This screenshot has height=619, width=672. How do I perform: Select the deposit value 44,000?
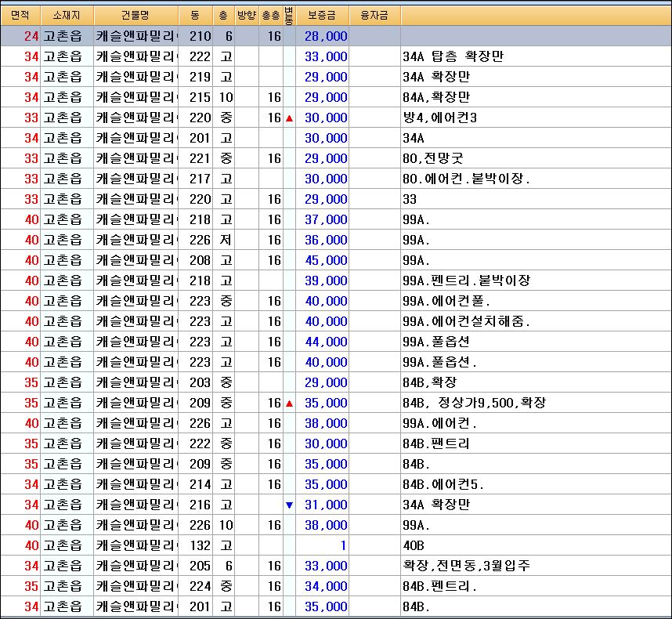coord(326,342)
